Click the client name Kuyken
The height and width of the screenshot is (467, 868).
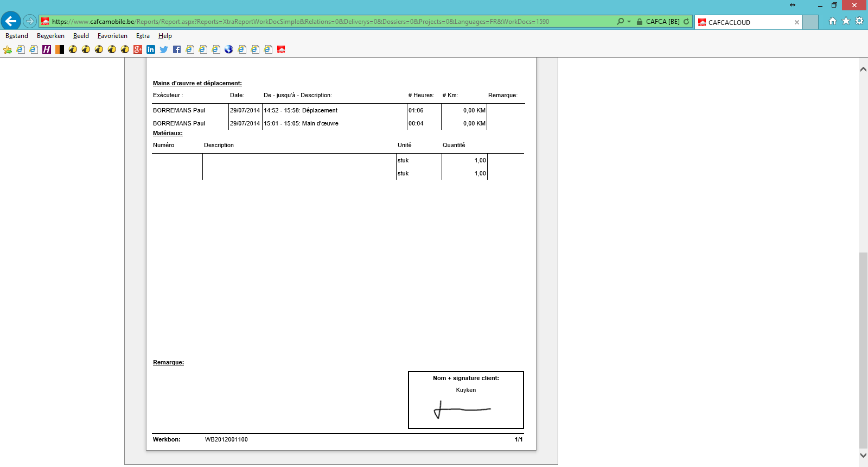click(466, 390)
